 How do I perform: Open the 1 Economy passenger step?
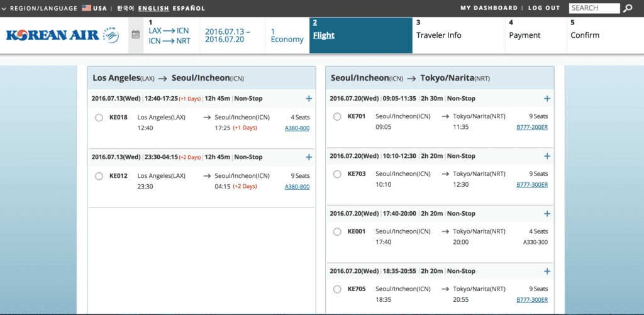pos(287,35)
